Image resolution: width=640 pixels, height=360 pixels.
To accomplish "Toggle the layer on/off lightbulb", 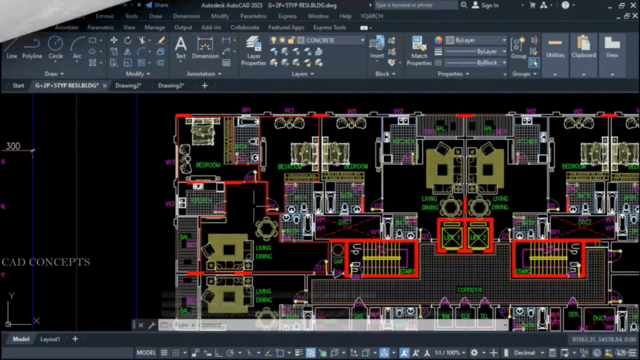I will (273, 40).
